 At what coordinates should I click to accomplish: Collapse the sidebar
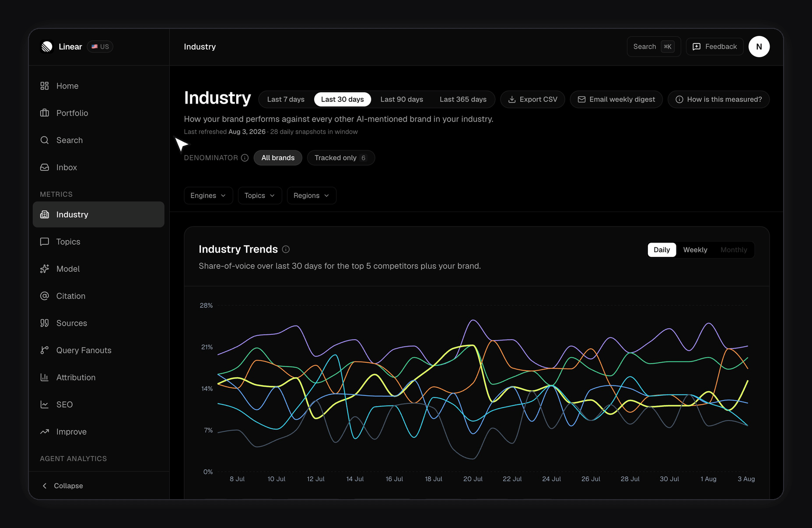click(x=62, y=486)
